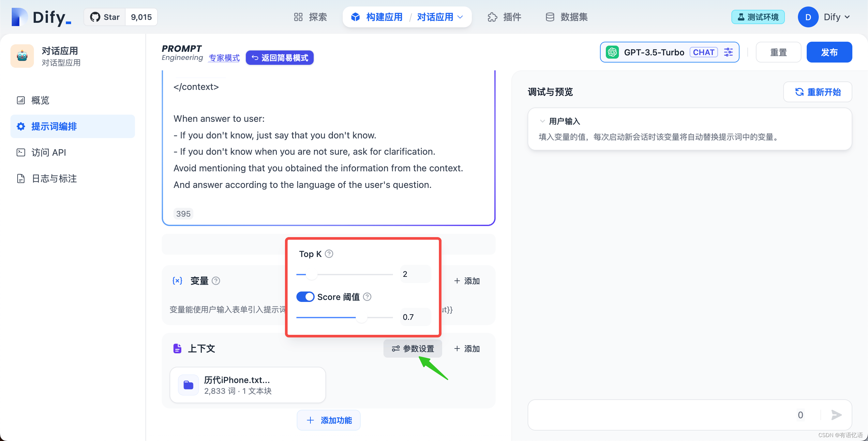Image resolution: width=868 pixels, height=441 pixels.
Task: Open the 插件 plugins tab
Action: tap(504, 17)
